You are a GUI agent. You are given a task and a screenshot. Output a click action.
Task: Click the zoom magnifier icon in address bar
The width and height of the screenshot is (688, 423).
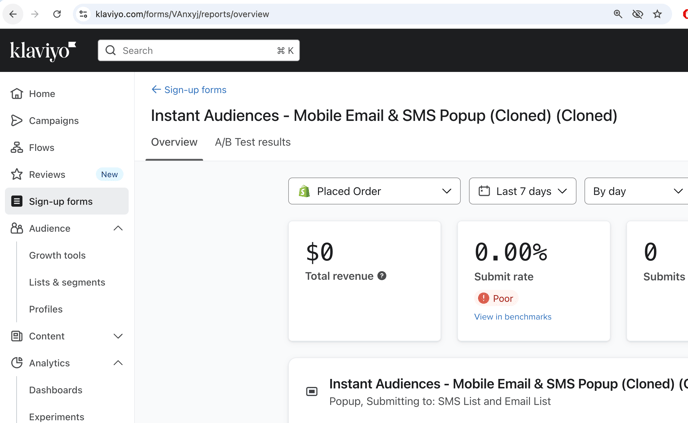click(x=618, y=14)
